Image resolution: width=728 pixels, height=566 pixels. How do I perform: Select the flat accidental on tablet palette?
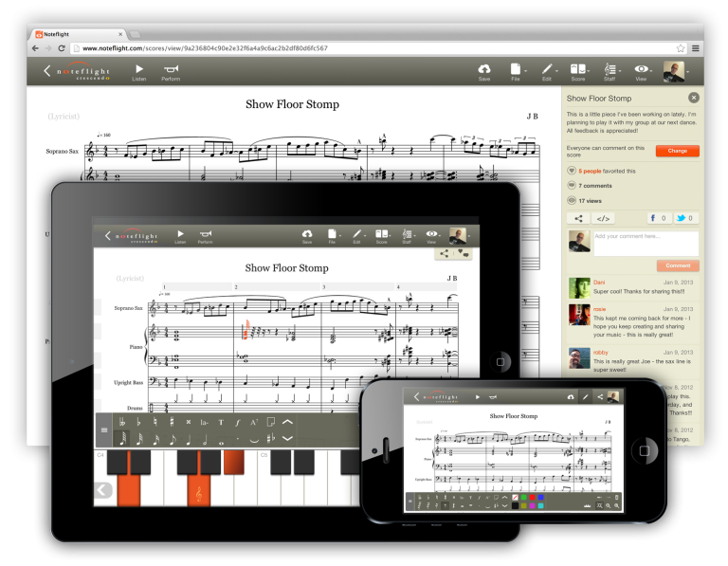(138, 422)
